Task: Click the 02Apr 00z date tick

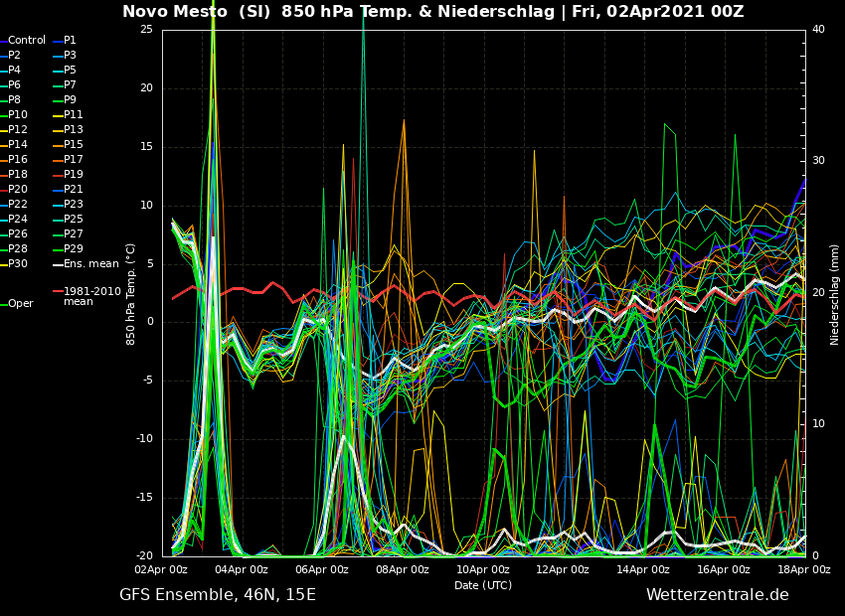Action: pos(161,570)
